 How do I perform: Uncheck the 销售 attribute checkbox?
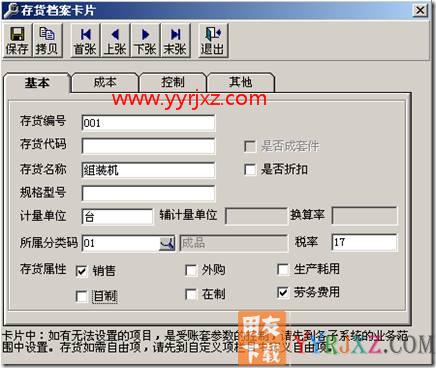[82, 271]
